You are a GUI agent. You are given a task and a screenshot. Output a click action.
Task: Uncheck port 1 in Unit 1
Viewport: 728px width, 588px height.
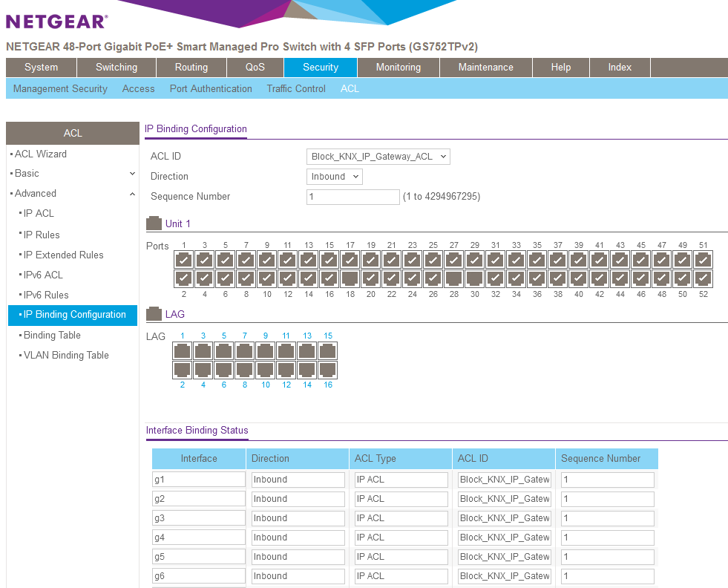coord(184,260)
